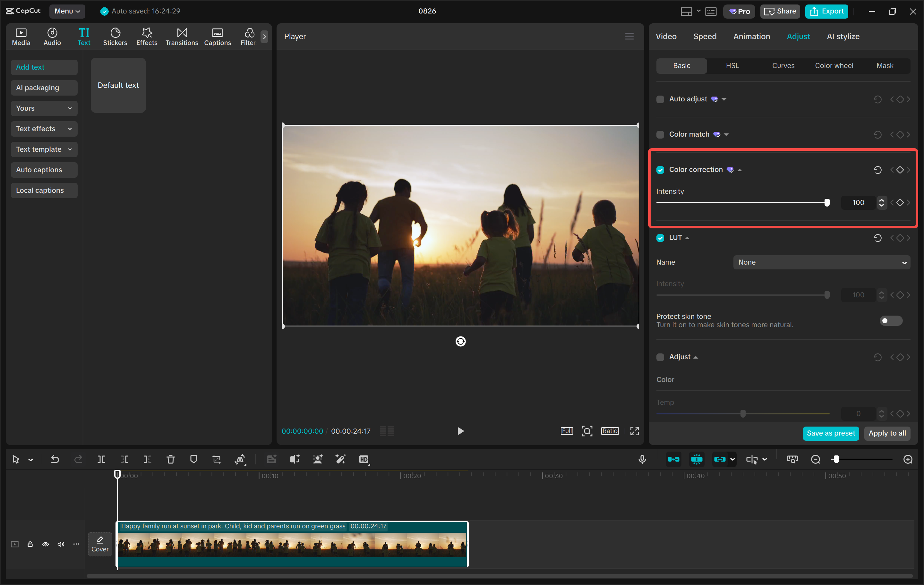Click the Export button

tap(826, 11)
